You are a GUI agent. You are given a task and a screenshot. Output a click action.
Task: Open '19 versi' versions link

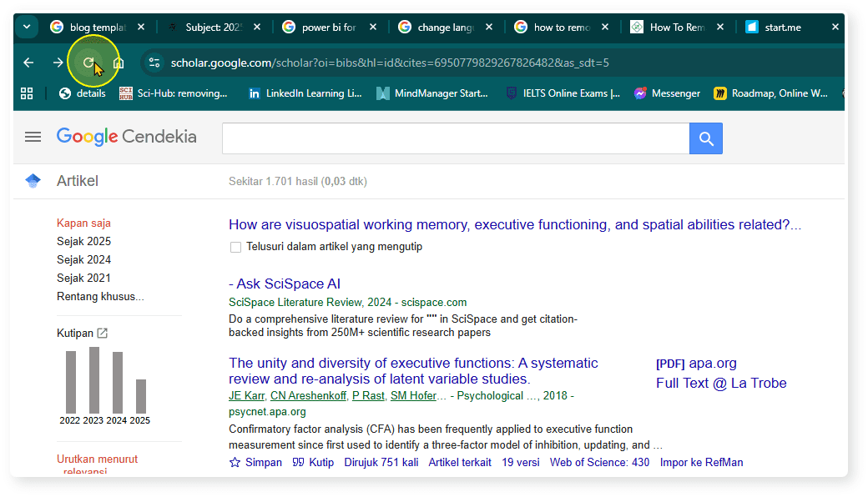pyautogui.click(x=520, y=462)
